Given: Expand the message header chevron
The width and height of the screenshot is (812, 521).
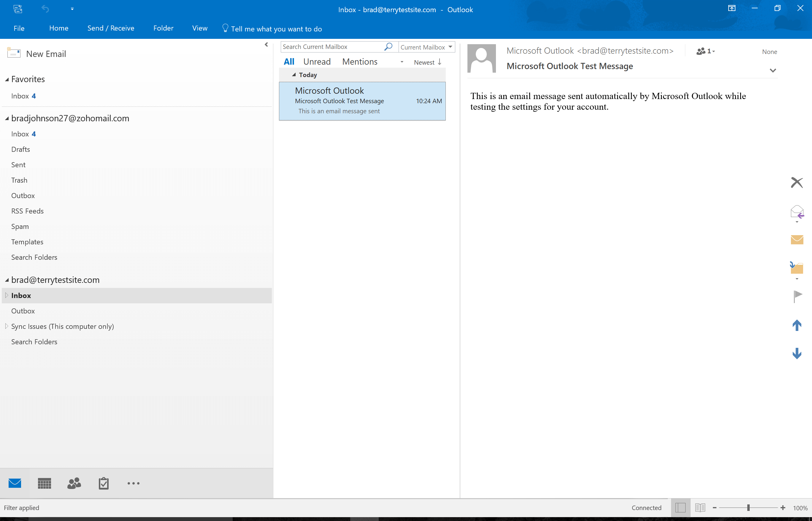Looking at the screenshot, I should pos(773,71).
